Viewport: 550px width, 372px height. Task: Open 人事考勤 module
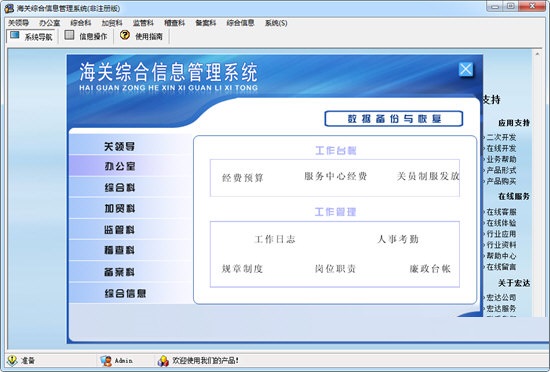pyautogui.click(x=398, y=239)
